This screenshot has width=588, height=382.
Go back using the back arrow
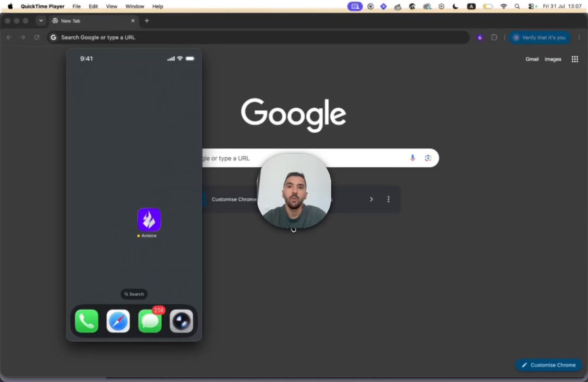(x=9, y=37)
